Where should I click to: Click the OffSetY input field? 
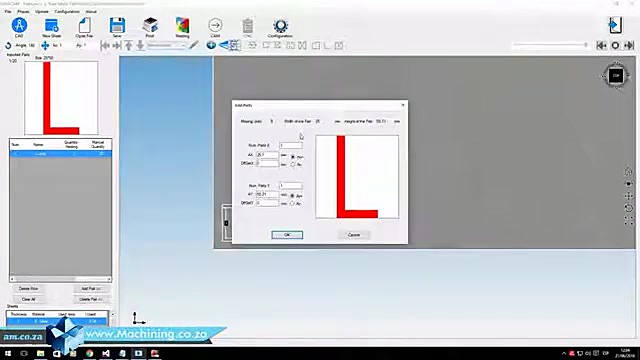pos(267,203)
